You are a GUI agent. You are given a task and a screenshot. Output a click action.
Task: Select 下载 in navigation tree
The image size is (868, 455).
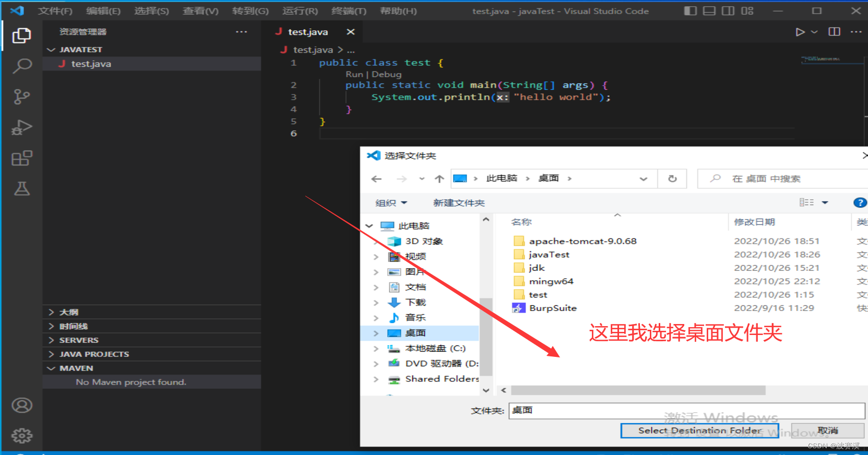point(416,303)
